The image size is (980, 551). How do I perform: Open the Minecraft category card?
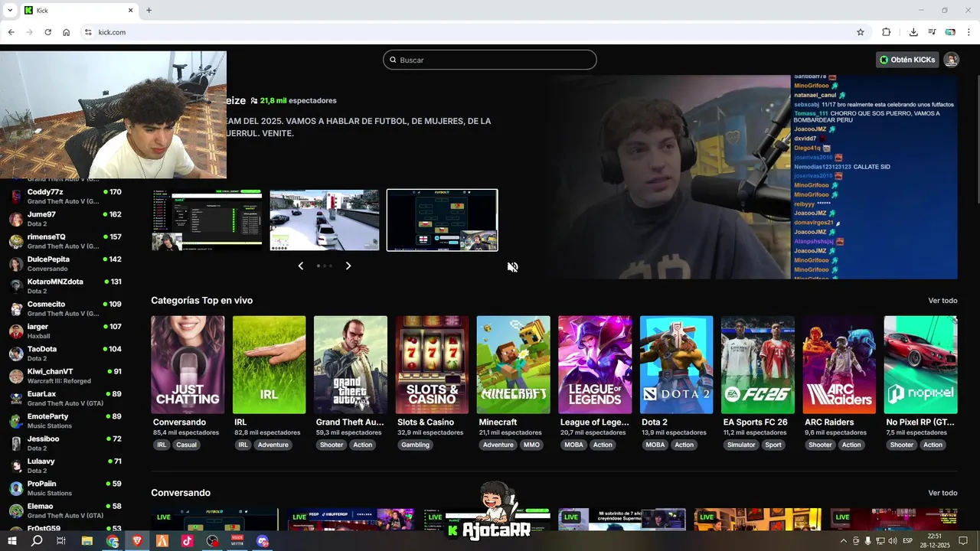pos(514,365)
